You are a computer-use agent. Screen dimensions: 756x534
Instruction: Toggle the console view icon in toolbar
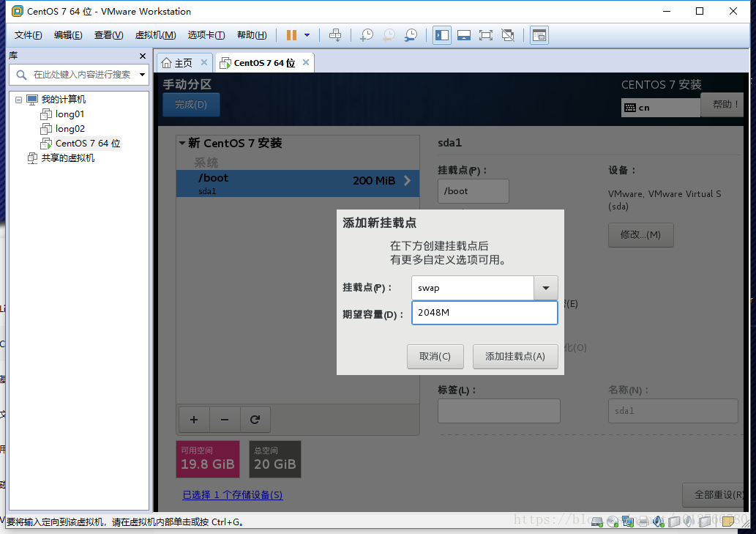[x=539, y=34]
